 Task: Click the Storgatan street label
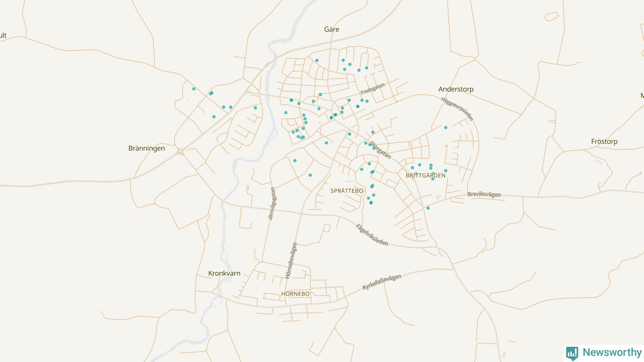pos(381,150)
